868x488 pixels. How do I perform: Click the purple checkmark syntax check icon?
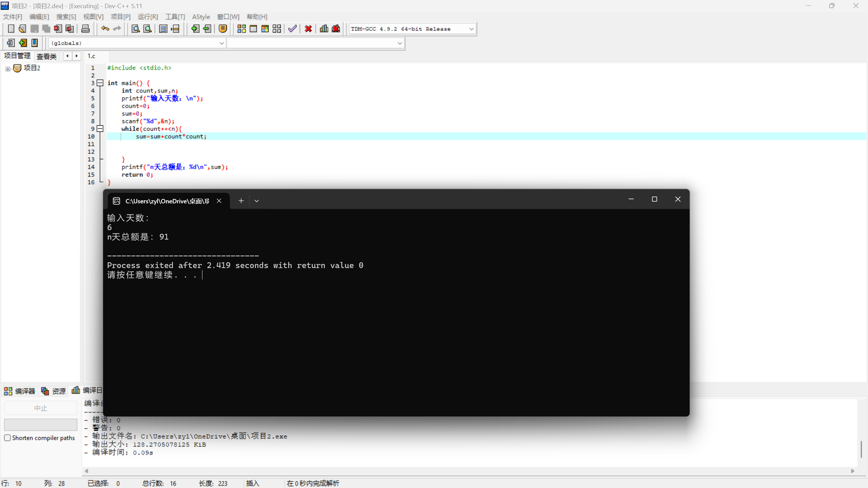292,29
